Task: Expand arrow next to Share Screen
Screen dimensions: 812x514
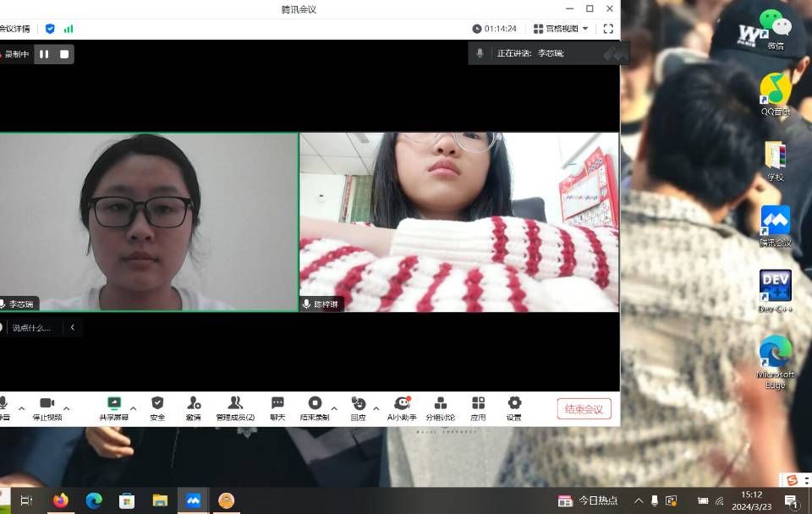Action: [x=133, y=408]
